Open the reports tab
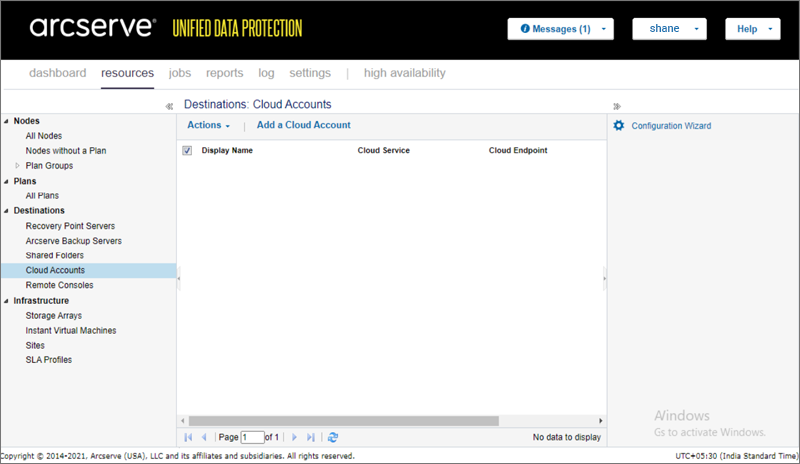The height and width of the screenshot is (464, 800). [x=224, y=73]
